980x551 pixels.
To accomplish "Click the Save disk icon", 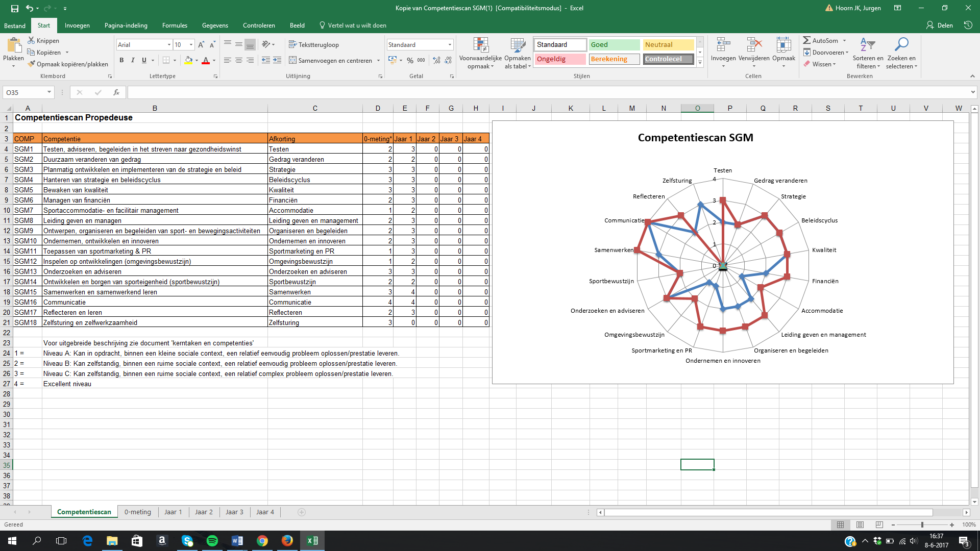I will [14, 8].
